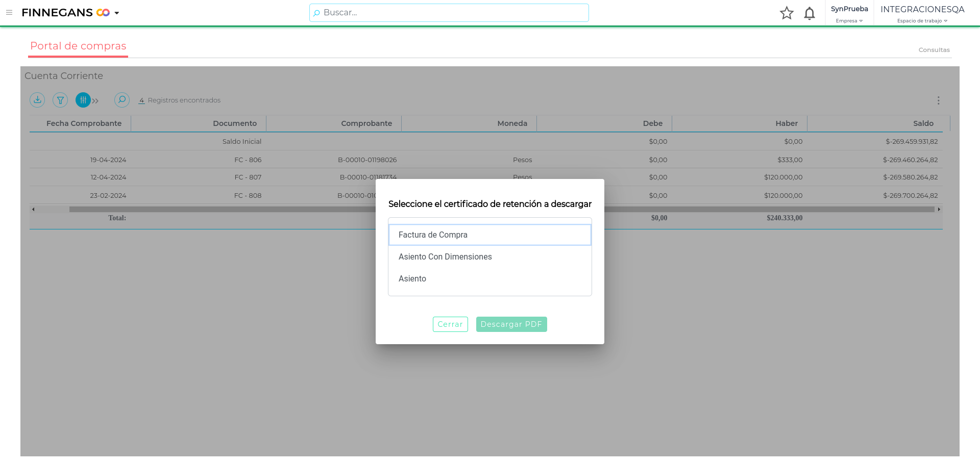Screen dimensions: 980x464
Task: Expand the double chevron next to columns
Action: 95,100
